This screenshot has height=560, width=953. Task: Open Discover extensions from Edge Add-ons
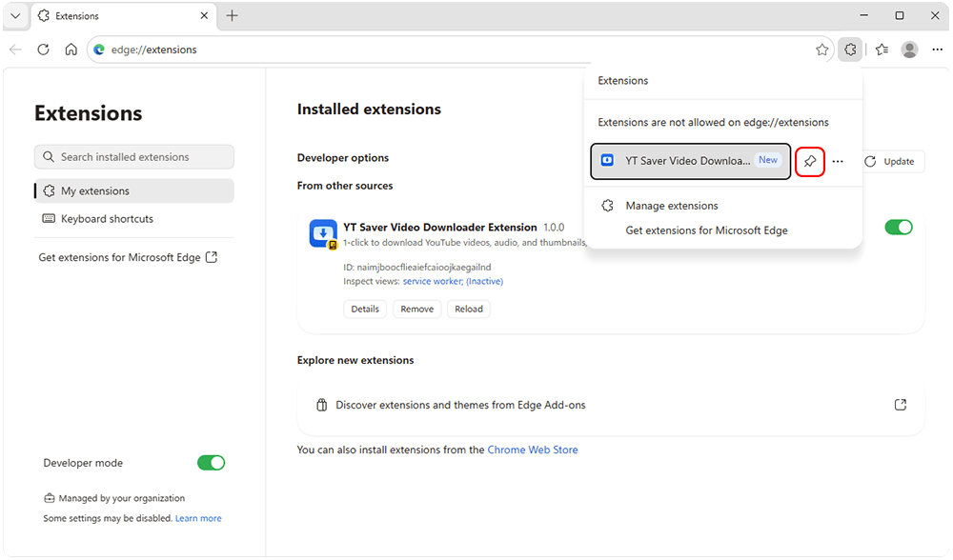click(x=611, y=405)
